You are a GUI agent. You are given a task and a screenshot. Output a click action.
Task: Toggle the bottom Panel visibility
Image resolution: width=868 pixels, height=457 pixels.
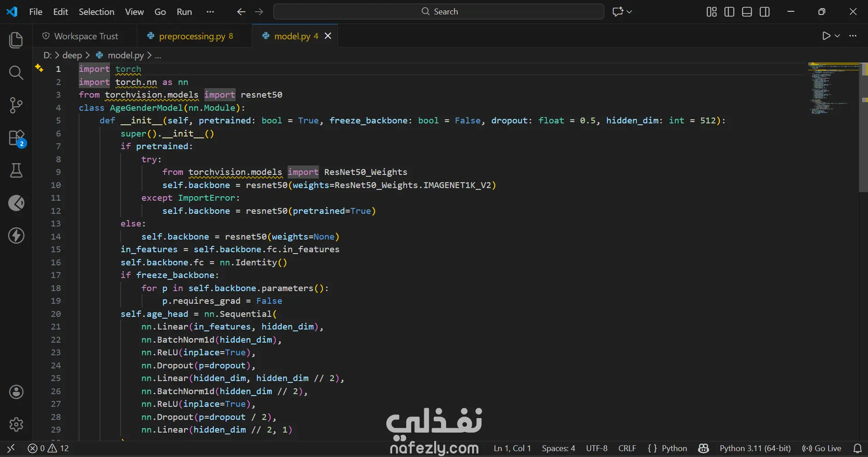(x=747, y=12)
